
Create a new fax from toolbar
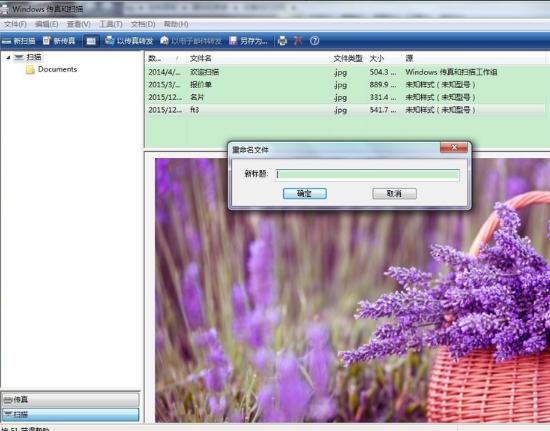59,41
